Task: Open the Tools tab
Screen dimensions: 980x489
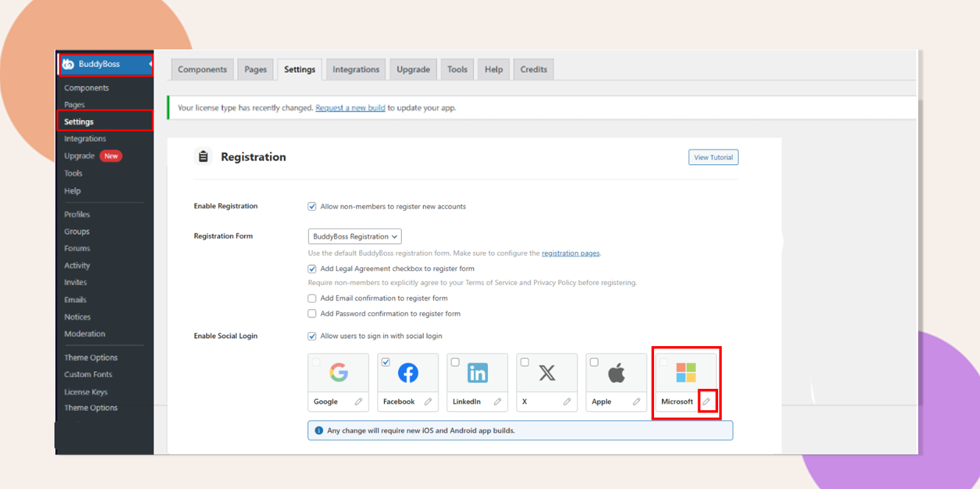Action: click(458, 69)
